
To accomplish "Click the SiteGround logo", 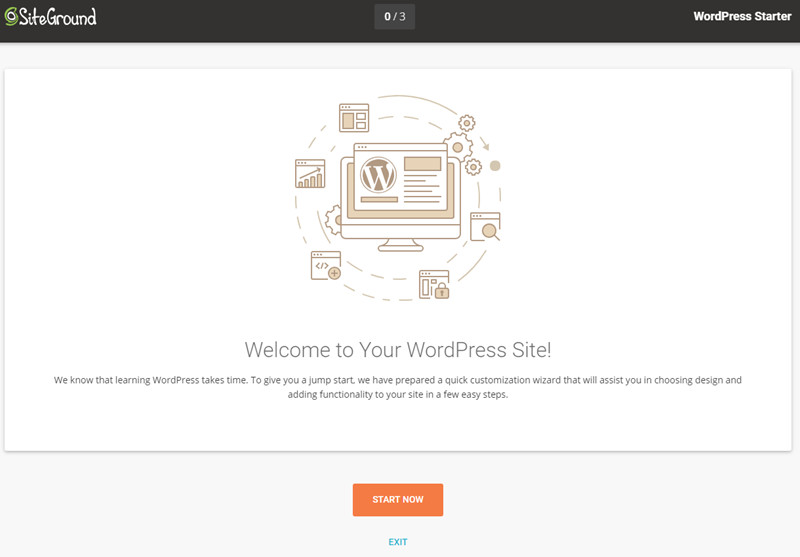I will [x=50, y=16].
